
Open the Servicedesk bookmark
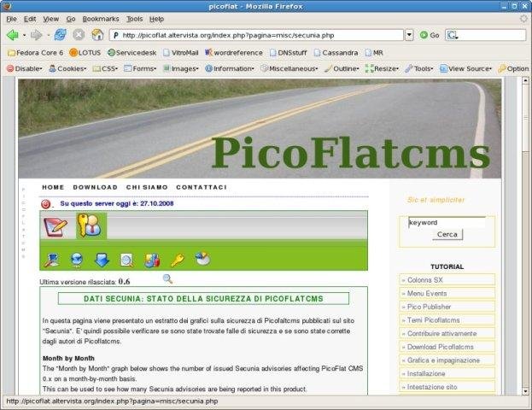(x=132, y=53)
